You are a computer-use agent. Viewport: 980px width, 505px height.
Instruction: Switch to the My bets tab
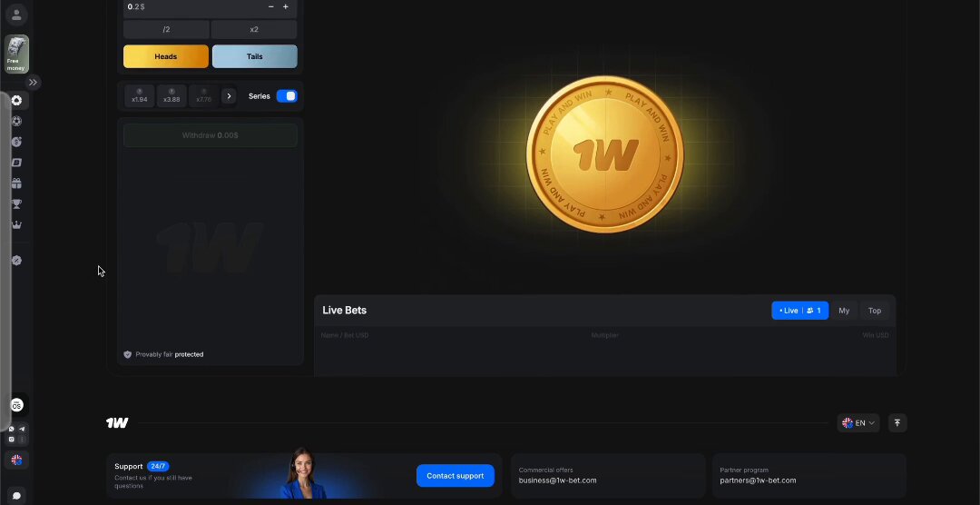[844, 311]
